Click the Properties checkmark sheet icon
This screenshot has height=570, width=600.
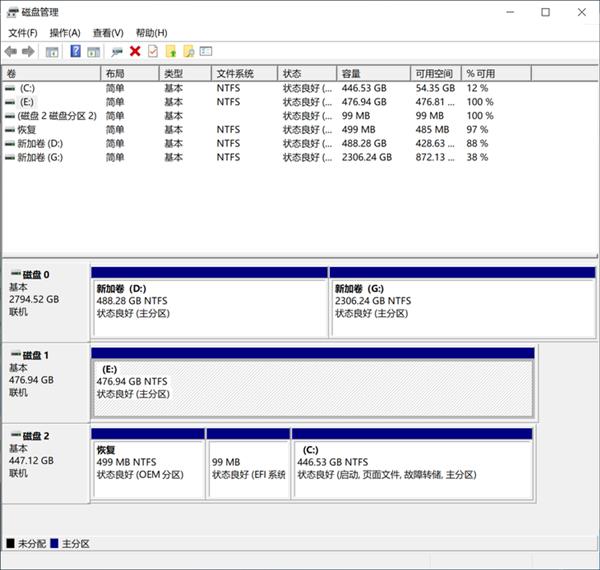[152, 51]
